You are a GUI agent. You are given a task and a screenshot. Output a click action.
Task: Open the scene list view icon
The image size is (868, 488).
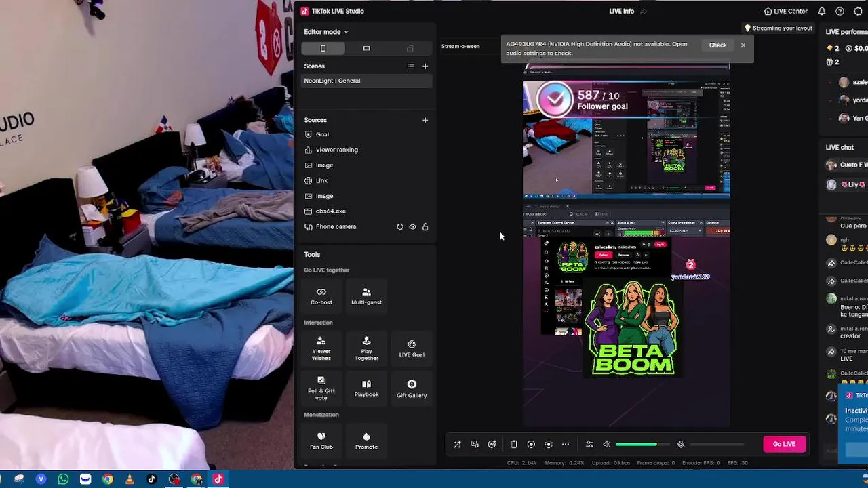tap(410, 66)
